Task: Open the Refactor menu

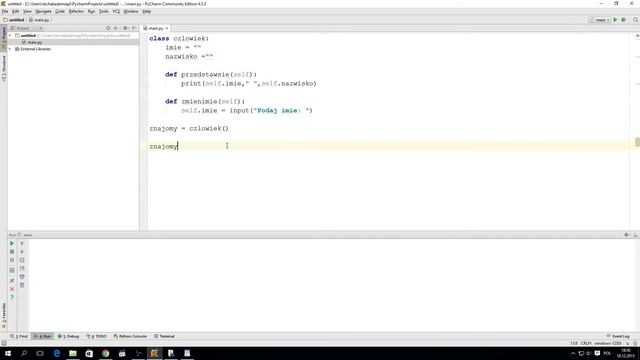Action: click(x=76, y=11)
